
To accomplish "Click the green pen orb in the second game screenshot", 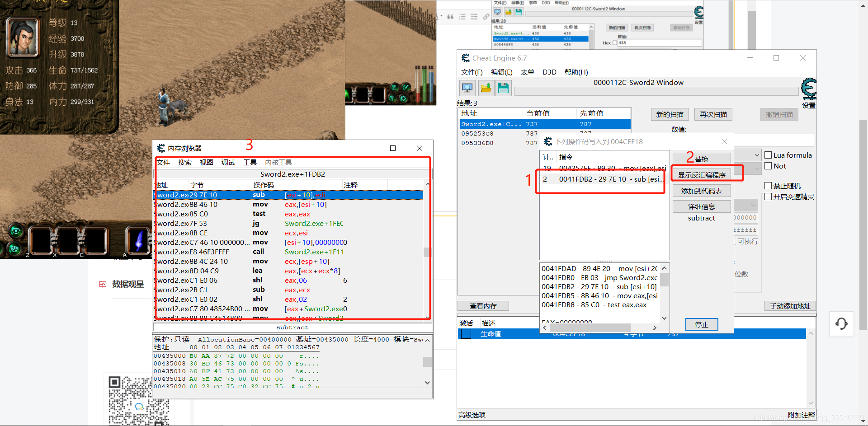I will point(406,87).
